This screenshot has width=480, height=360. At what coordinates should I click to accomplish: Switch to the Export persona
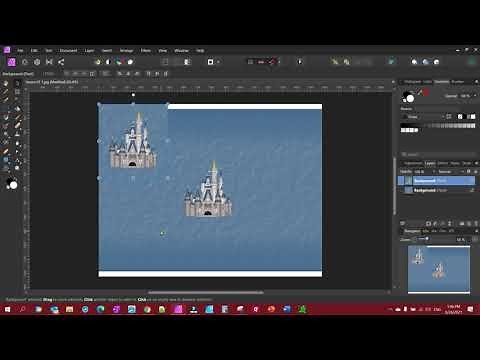click(61, 62)
